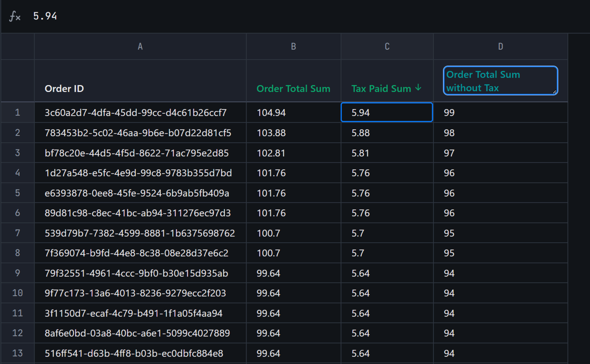The width and height of the screenshot is (590, 364).
Task: Select Tax Paid Sum 5.76 in row 5
Action: click(x=387, y=193)
